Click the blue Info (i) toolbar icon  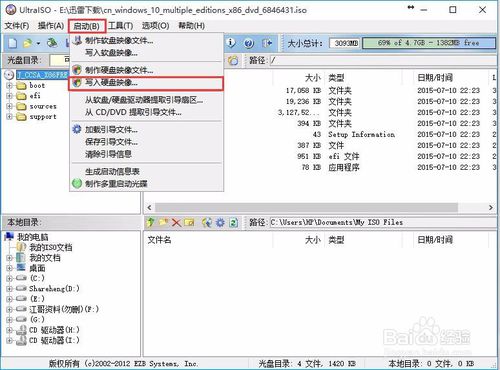coord(231,43)
